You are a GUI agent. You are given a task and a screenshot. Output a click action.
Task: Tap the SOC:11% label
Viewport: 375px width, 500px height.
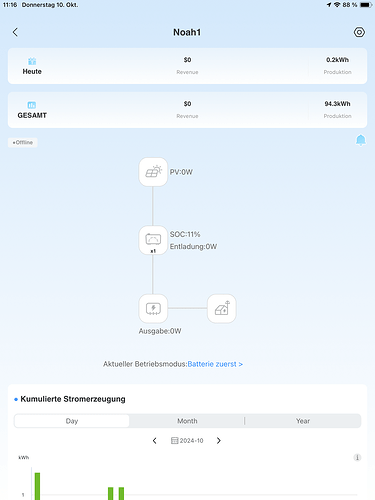coord(185,234)
